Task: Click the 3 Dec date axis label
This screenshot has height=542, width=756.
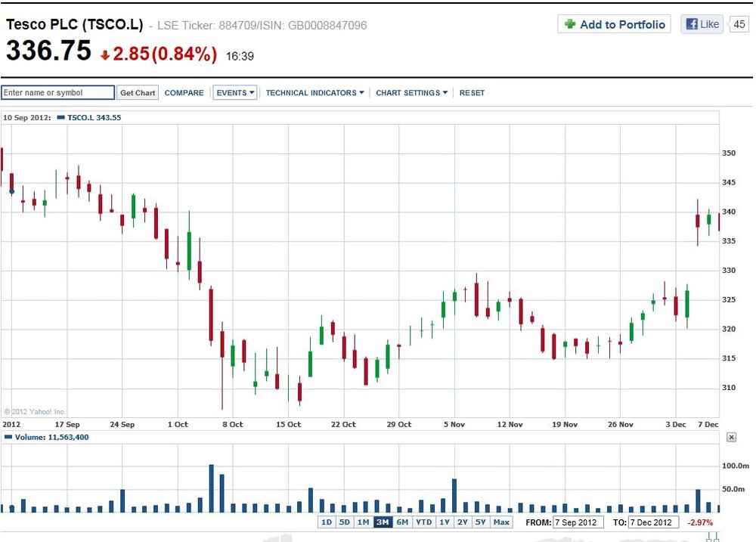Action: pyautogui.click(x=675, y=424)
